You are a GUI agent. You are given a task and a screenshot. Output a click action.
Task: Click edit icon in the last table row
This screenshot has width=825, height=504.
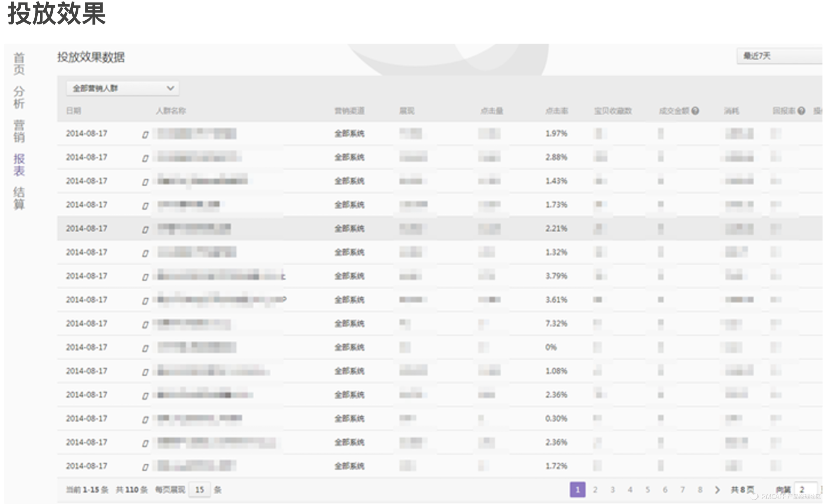click(145, 467)
